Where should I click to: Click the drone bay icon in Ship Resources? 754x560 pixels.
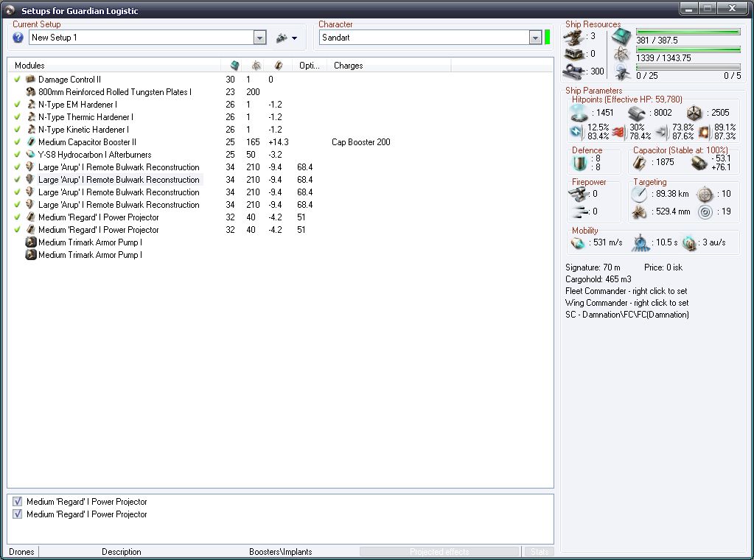621,71
